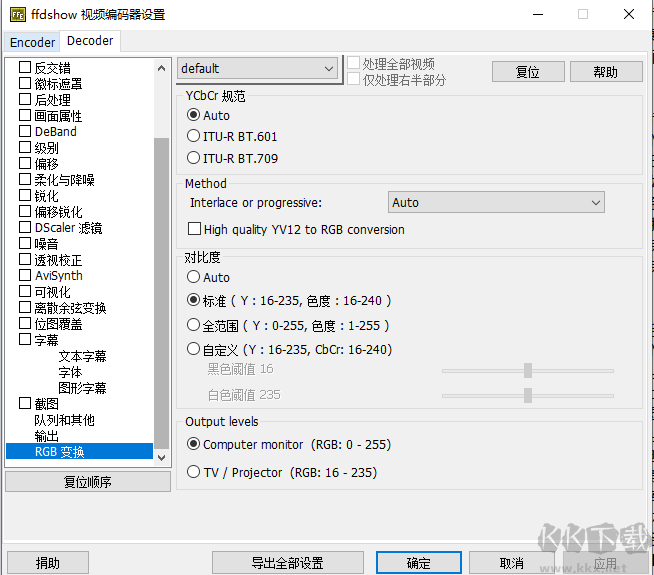This screenshot has height=575, width=654.
Task: Enable High quality YV12 to RGB conversion
Action: click(x=194, y=229)
